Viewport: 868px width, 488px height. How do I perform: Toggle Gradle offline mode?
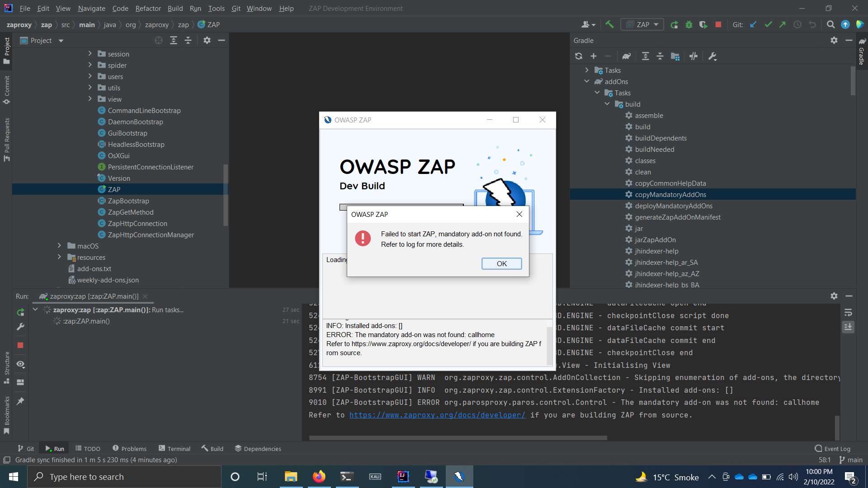pyautogui.click(x=693, y=56)
